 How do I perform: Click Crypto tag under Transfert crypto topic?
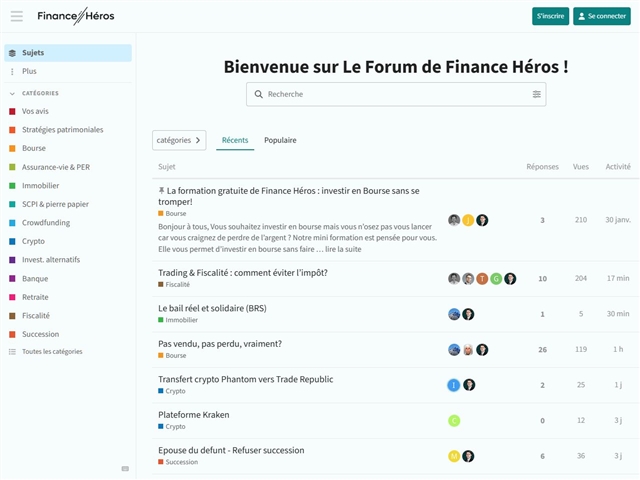click(x=172, y=391)
